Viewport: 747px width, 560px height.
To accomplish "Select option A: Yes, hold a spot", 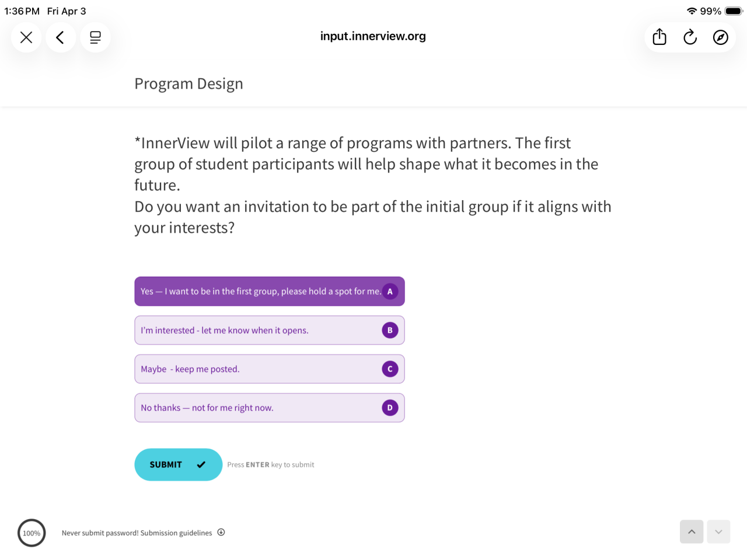I will pos(269,291).
